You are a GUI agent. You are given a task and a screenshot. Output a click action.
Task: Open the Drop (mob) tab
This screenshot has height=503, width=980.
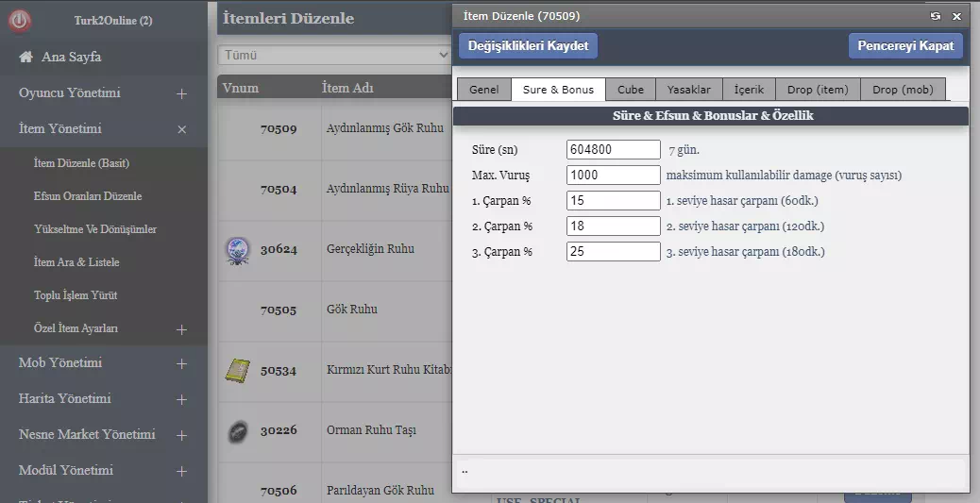coord(904,90)
